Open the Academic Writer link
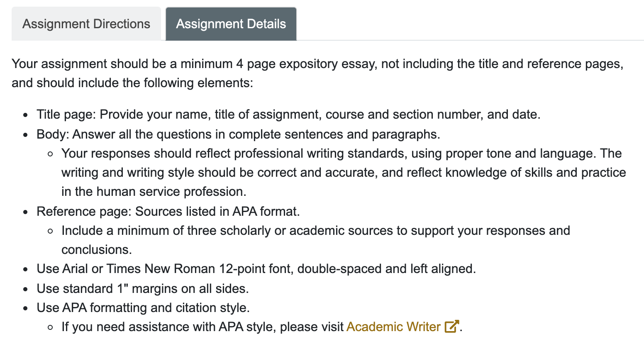Screen dimensions: 644x356 pyautogui.click(x=393, y=327)
